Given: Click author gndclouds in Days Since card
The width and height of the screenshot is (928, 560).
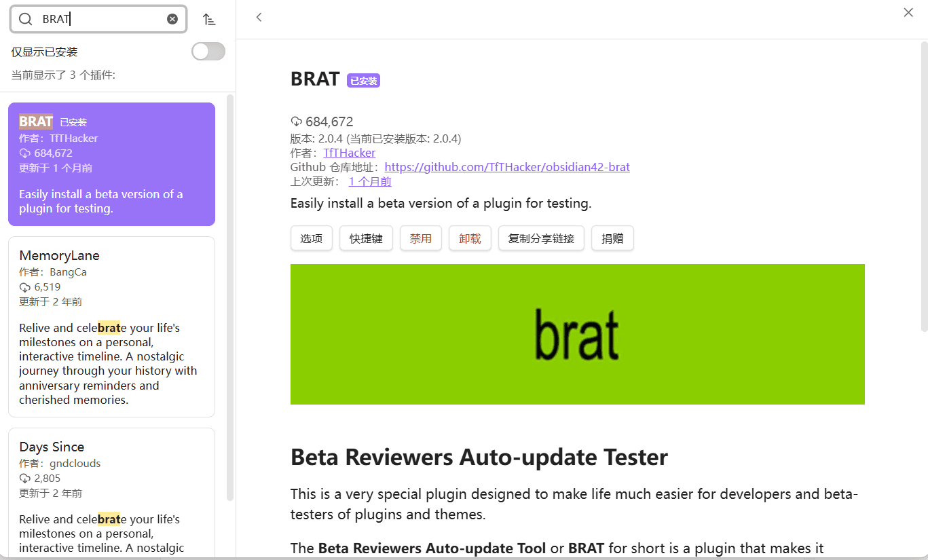Looking at the screenshot, I should 75,464.
